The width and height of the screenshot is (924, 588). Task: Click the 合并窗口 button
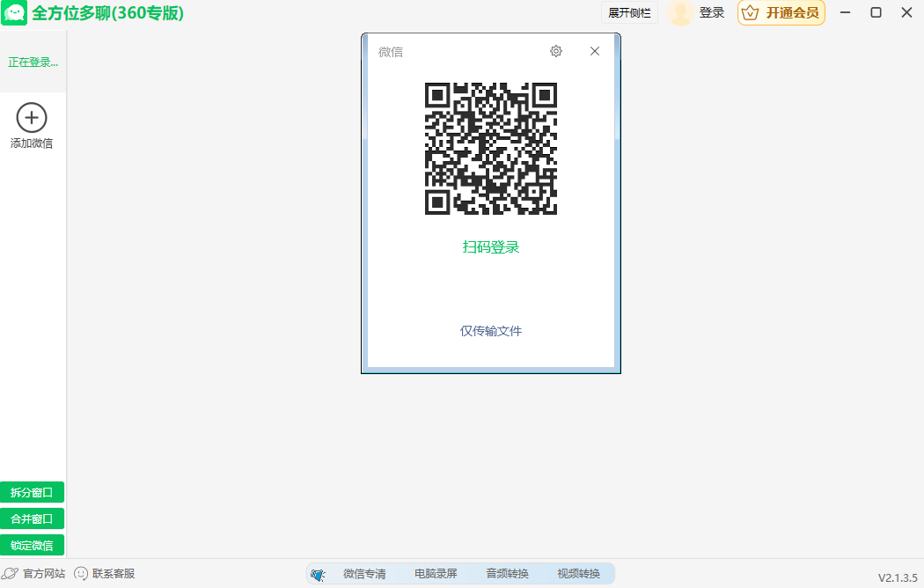(x=32, y=518)
